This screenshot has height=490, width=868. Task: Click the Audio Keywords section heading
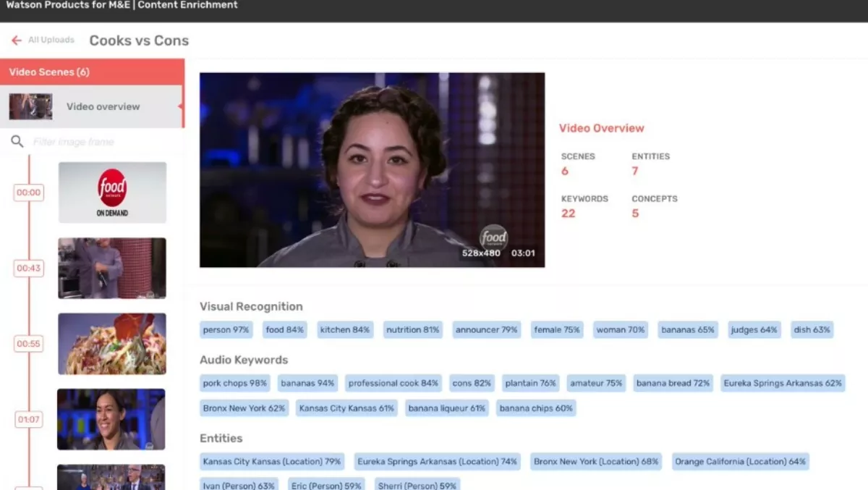pyautogui.click(x=244, y=360)
